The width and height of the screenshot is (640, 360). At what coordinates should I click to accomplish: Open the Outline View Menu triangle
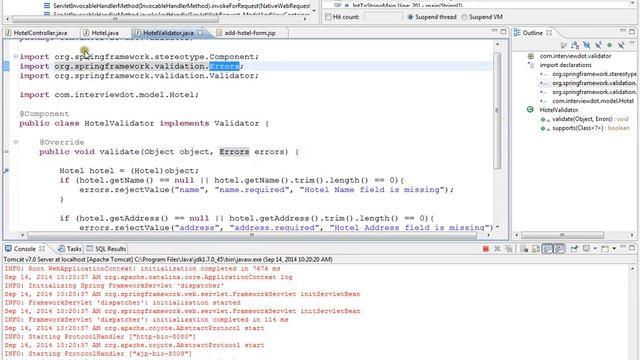click(x=632, y=43)
